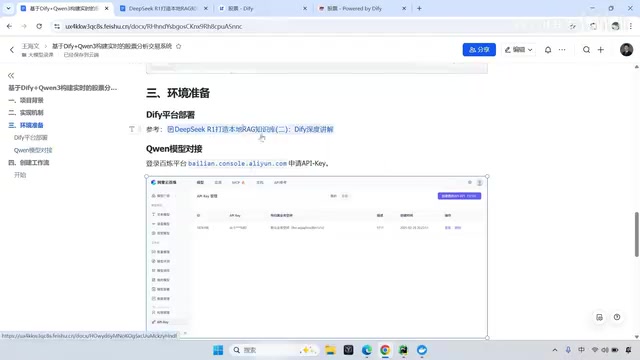Toggle the input method 中 indicator in tray
Viewport: 640px width, 360px height.
tap(581, 350)
